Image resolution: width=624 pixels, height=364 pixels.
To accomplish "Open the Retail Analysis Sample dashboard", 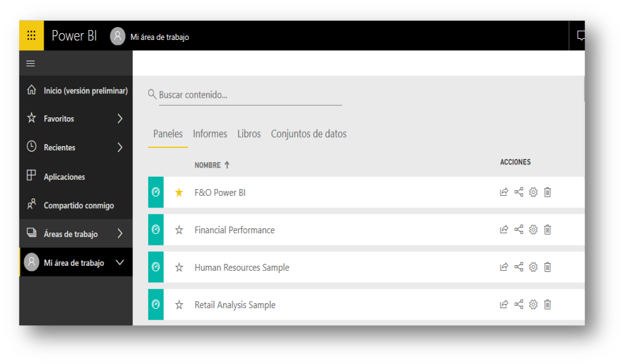I will pos(235,304).
